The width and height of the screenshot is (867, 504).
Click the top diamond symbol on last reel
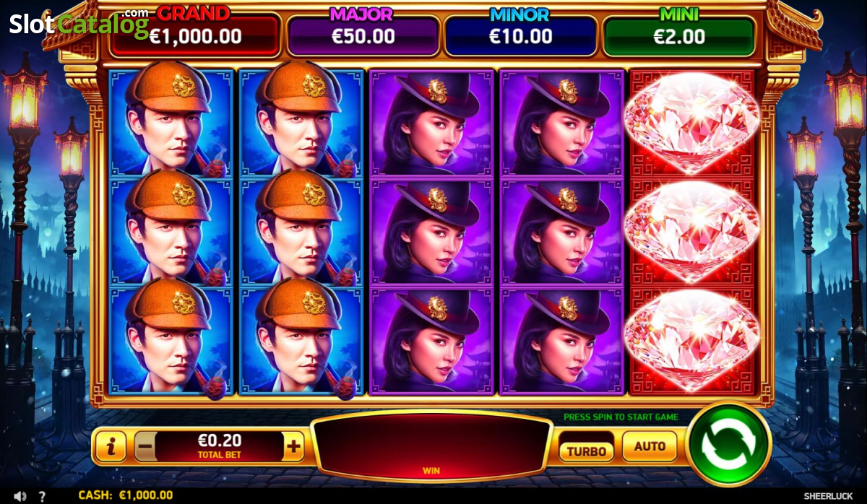(x=692, y=123)
